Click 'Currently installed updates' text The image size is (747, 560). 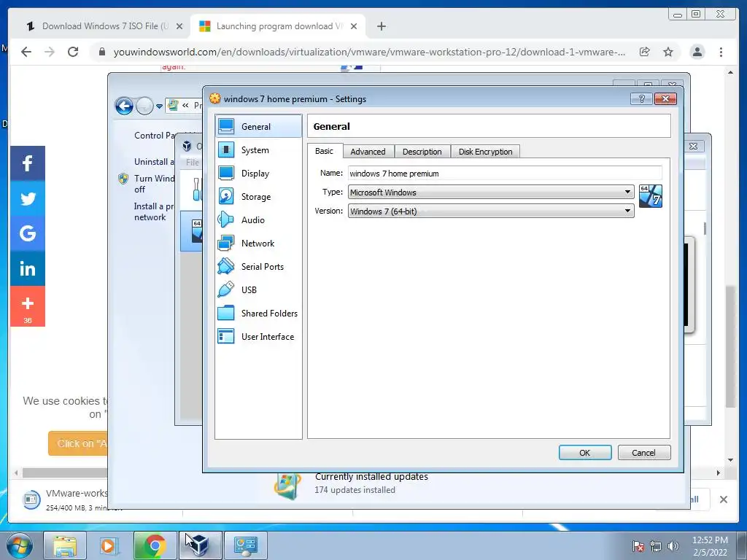pyautogui.click(x=371, y=477)
